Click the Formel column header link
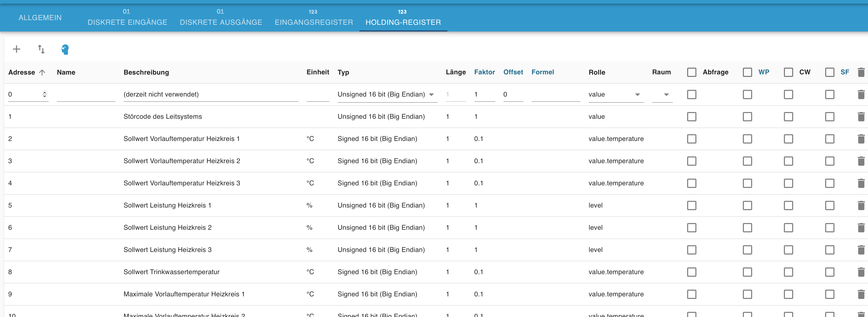The image size is (868, 317). click(542, 72)
